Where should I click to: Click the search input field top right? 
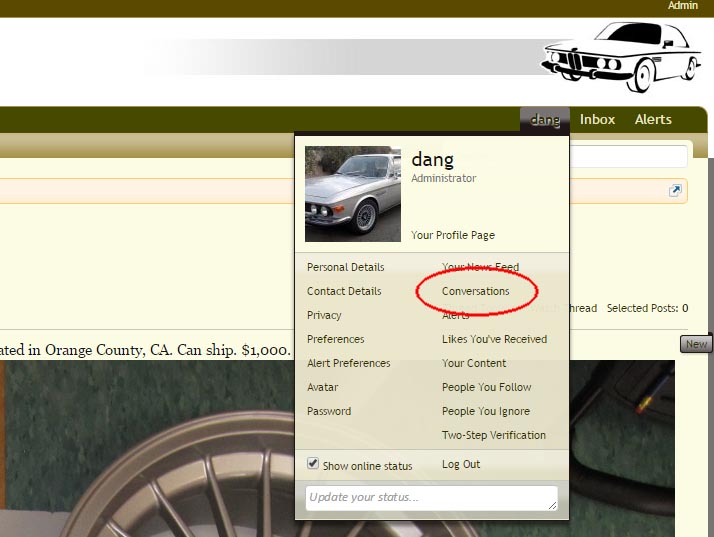[x=628, y=157]
